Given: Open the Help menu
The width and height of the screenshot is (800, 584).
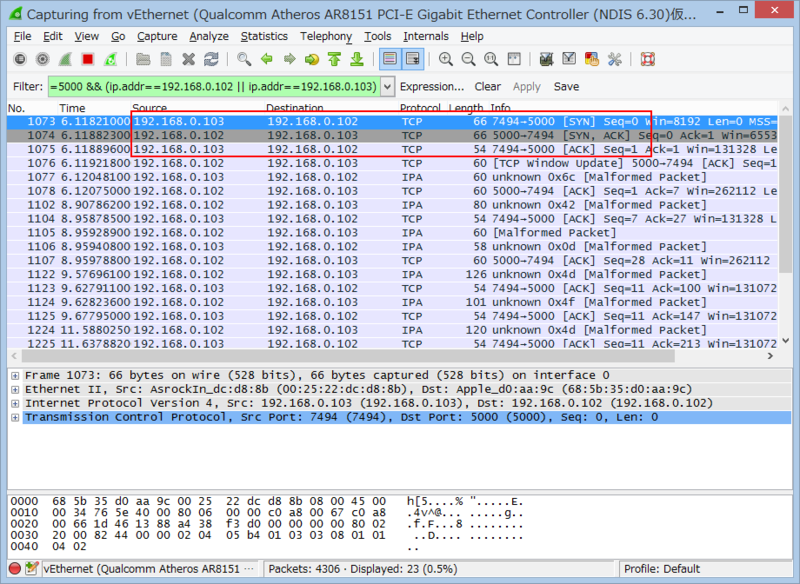Looking at the screenshot, I should click(472, 36).
